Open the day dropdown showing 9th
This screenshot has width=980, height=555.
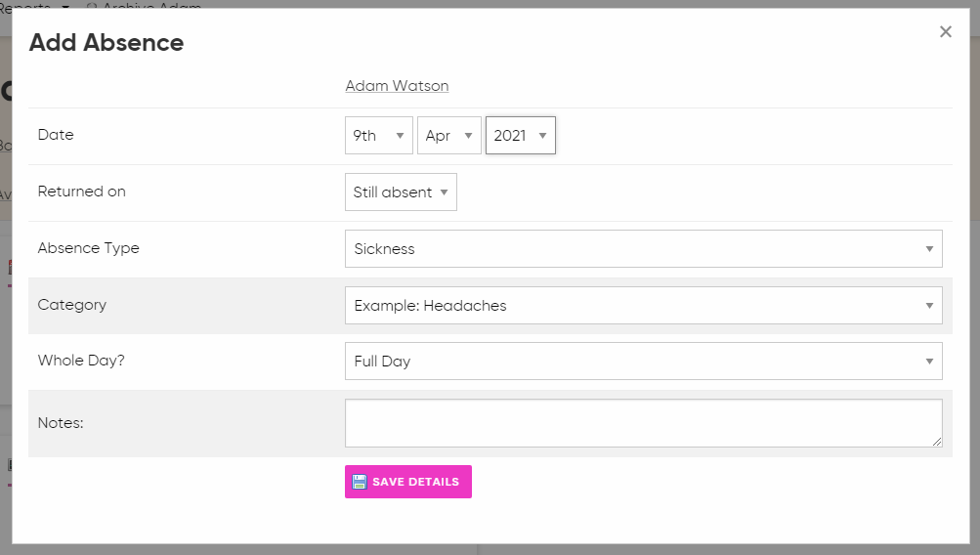pyautogui.click(x=378, y=136)
